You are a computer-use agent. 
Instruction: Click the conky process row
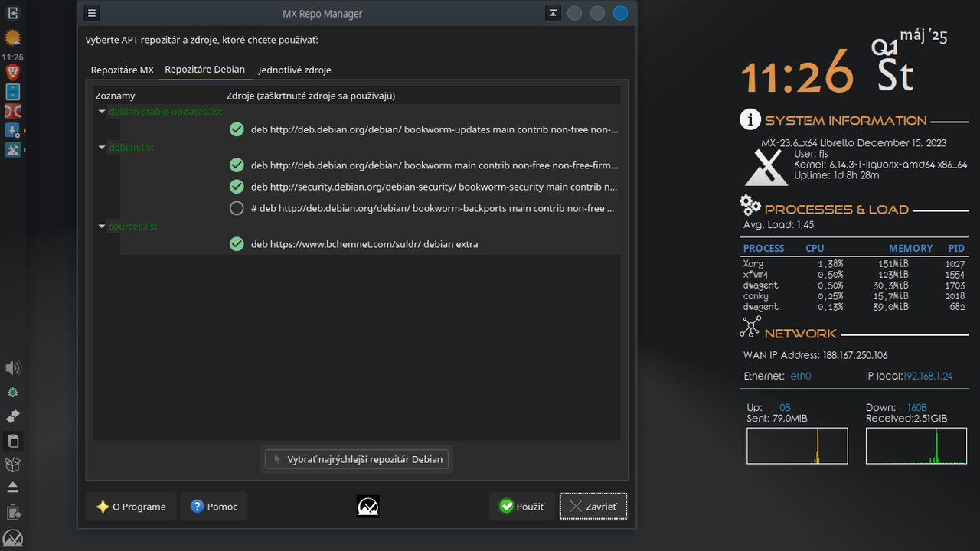pos(854,296)
